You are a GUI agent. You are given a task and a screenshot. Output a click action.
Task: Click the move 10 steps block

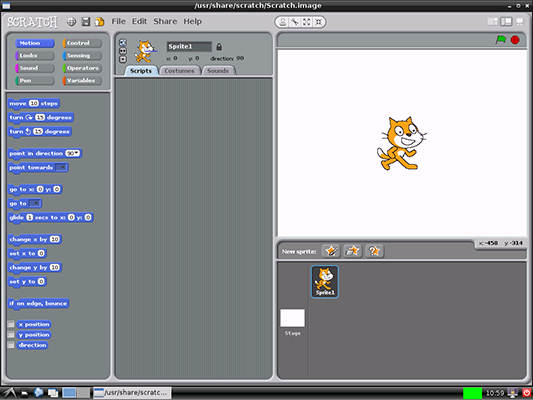click(x=34, y=103)
